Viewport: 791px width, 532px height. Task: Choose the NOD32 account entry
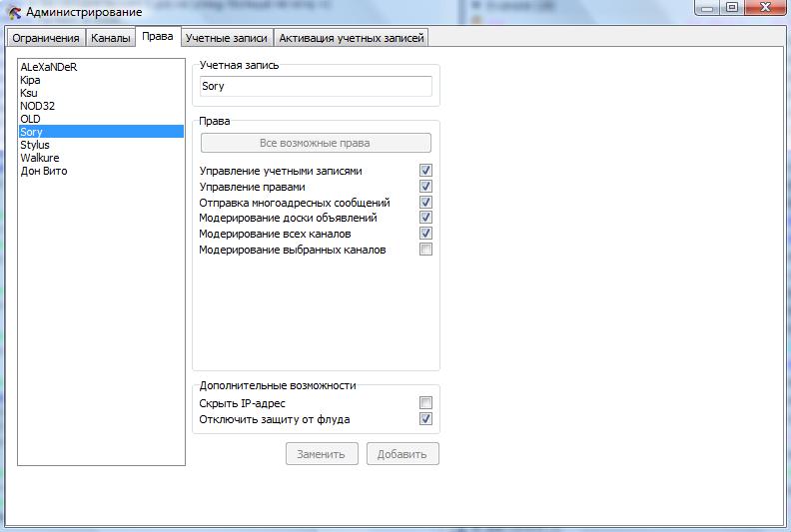[x=37, y=106]
